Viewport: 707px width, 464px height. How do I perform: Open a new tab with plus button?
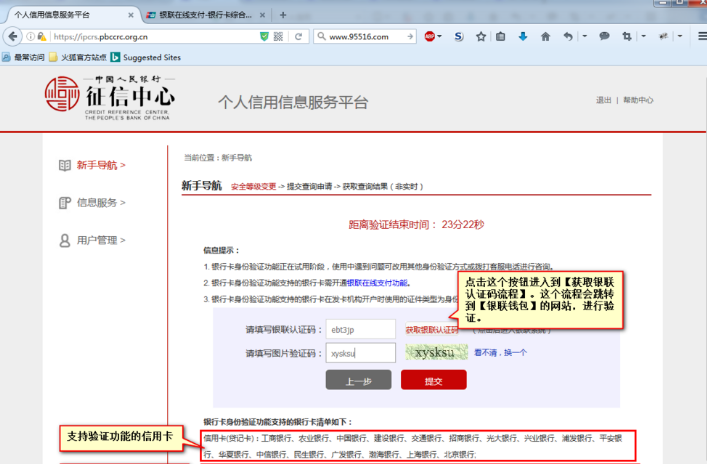(283, 15)
